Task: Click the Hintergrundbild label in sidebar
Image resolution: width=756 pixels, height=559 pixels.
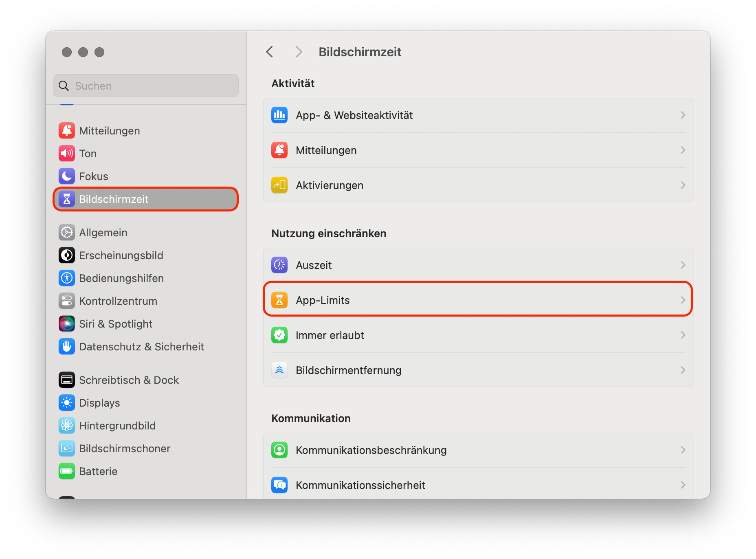Action: [x=117, y=426]
